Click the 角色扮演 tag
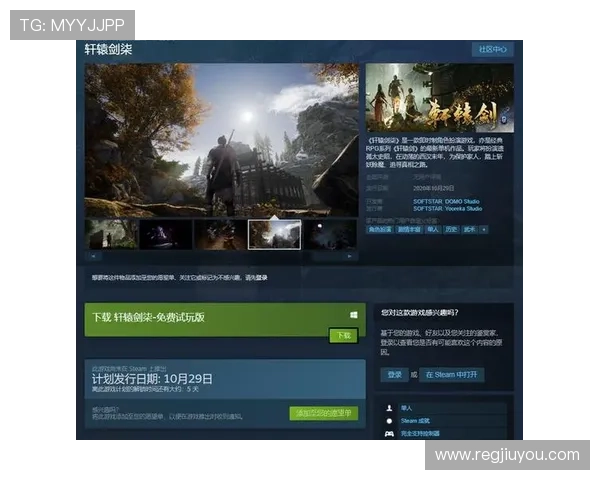600x480 pixels. [x=379, y=229]
